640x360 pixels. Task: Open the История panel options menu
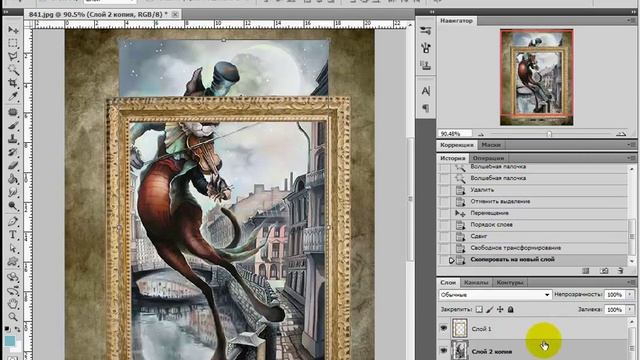point(631,158)
